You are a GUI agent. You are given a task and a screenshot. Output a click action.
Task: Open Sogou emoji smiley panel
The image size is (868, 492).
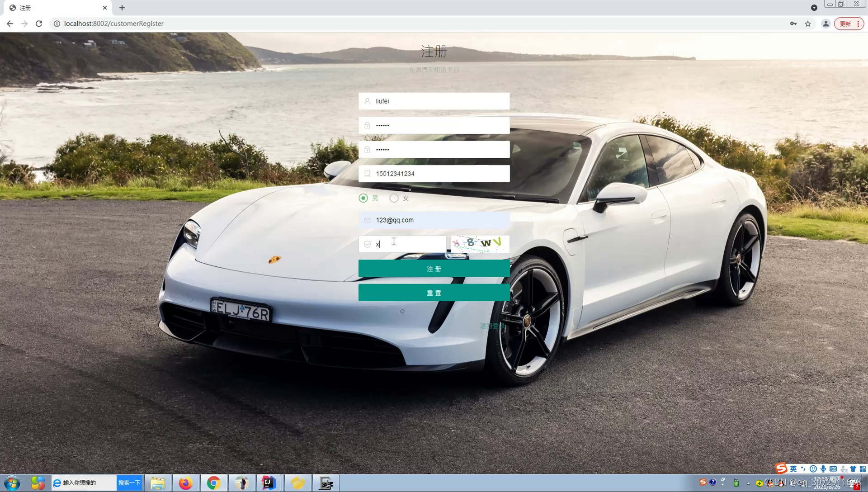click(x=813, y=469)
